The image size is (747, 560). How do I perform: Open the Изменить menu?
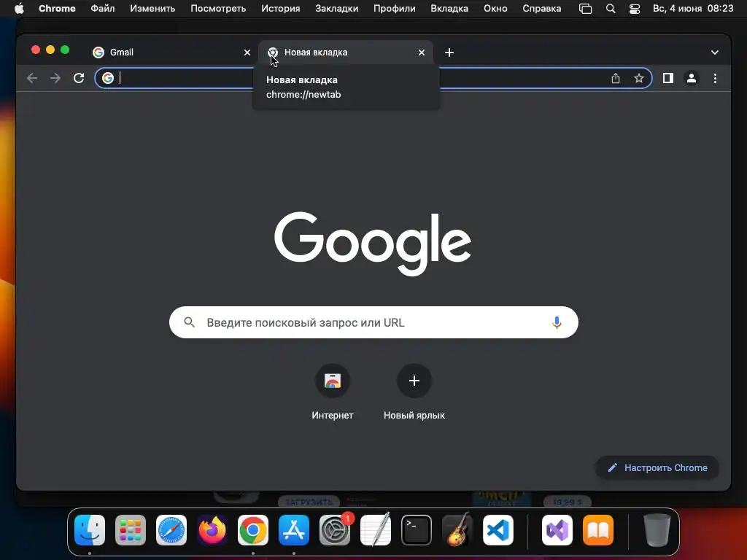pos(152,9)
